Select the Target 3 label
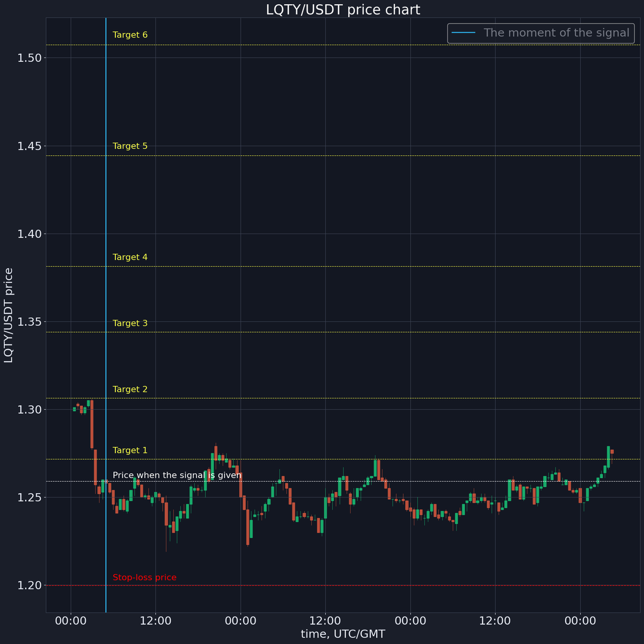This screenshot has width=644, height=644. [x=130, y=323]
